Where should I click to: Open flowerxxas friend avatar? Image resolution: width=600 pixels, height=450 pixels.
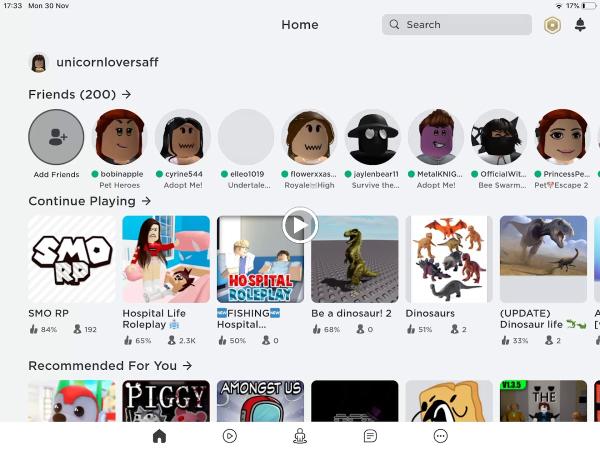(310, 137)
